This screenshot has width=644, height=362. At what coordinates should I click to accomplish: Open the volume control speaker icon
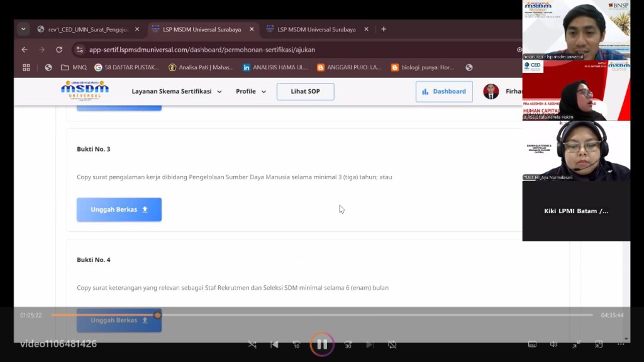click(x=553, y=344)
